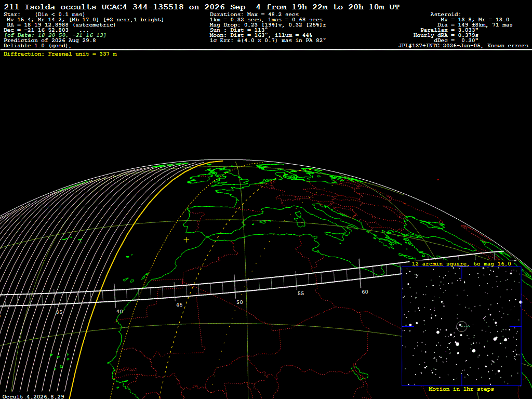The image size is (532, 399).
Task: Click the bright star at chart's right edge
Action: (521, 302)
